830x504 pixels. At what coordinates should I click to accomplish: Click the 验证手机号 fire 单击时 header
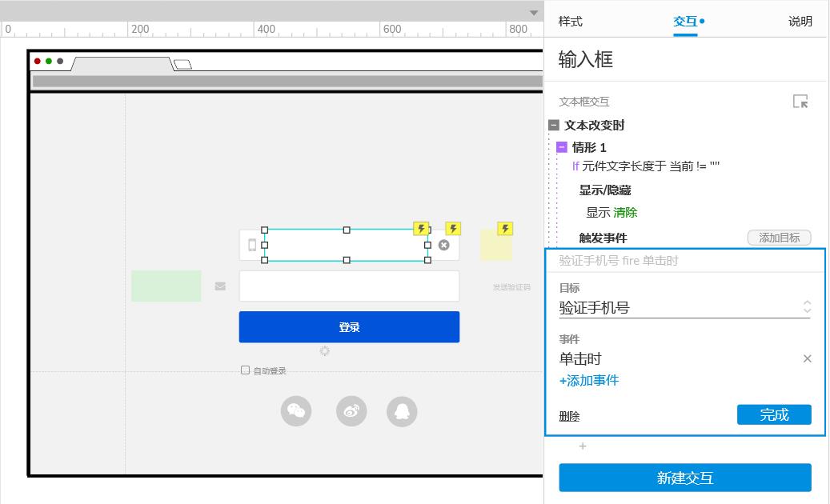(619, 261)
